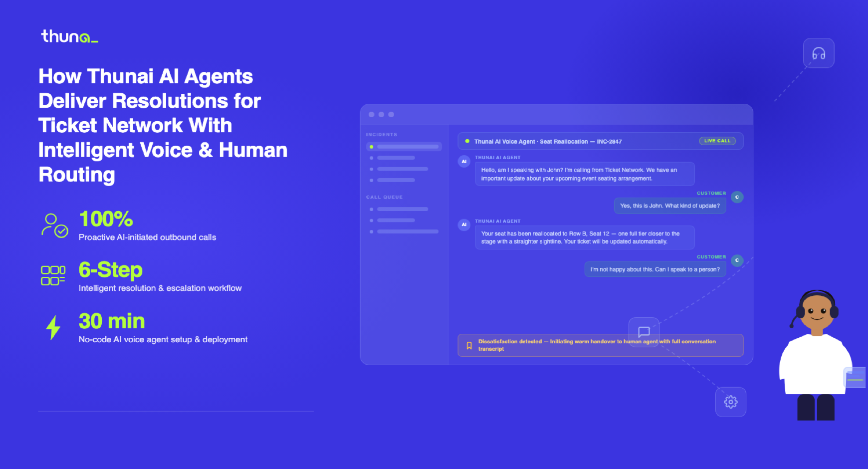Click the "Row B, Seat 12" reallocation message

pyautogui.click(x=585, y=237)
